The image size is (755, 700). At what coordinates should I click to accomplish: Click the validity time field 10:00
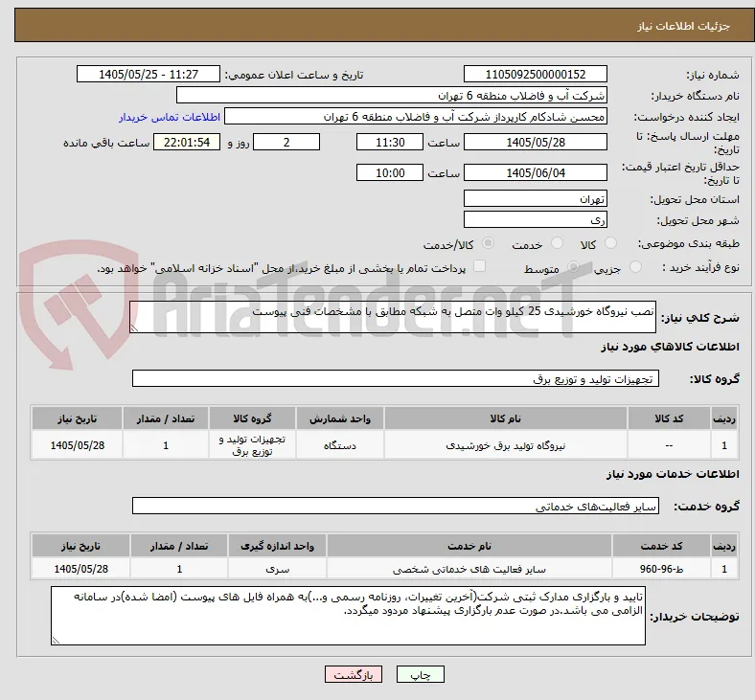pos(390,172)
